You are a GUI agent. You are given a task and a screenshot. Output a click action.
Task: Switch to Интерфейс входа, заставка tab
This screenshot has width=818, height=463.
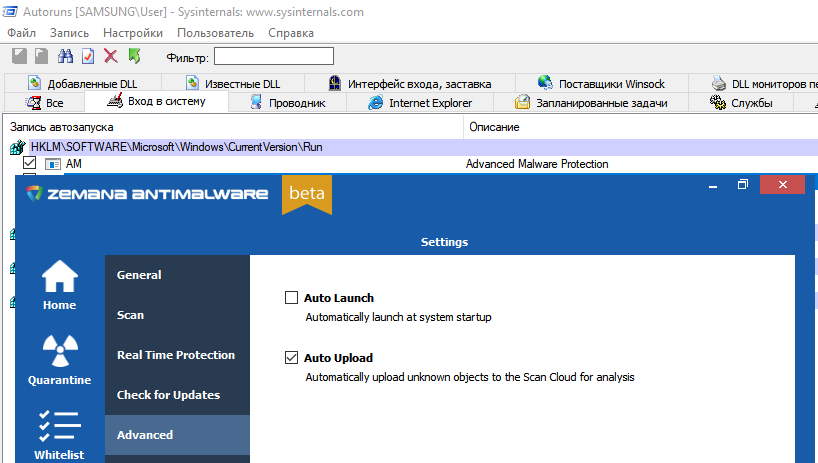(x=410, y=83)
